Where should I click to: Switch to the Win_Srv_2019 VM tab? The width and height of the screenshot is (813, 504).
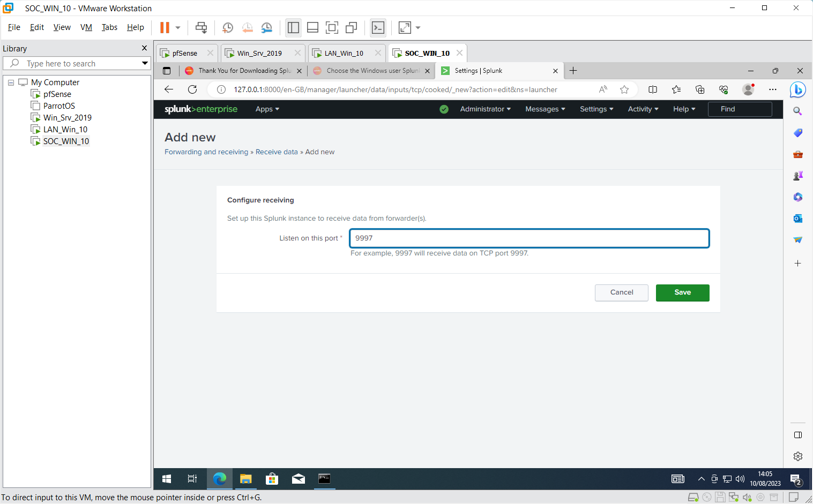tap(259, 53)
